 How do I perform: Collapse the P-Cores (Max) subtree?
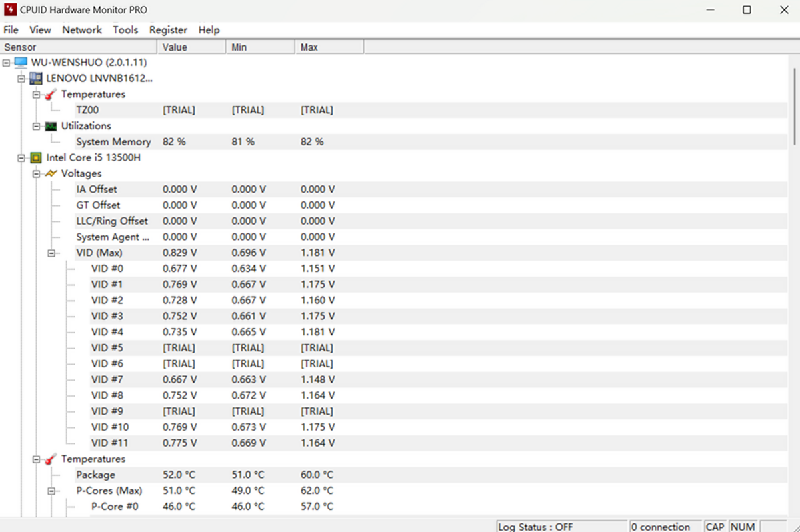tap(51, 491)
